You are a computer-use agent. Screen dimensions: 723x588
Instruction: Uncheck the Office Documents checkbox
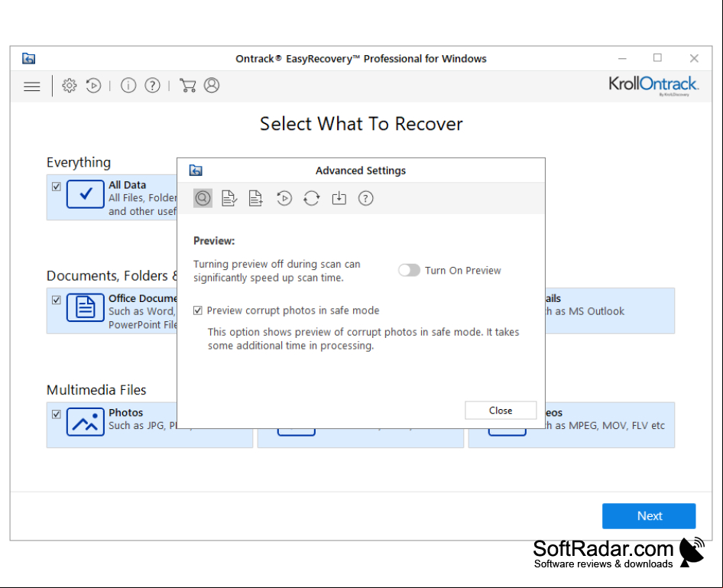[57, 300]
